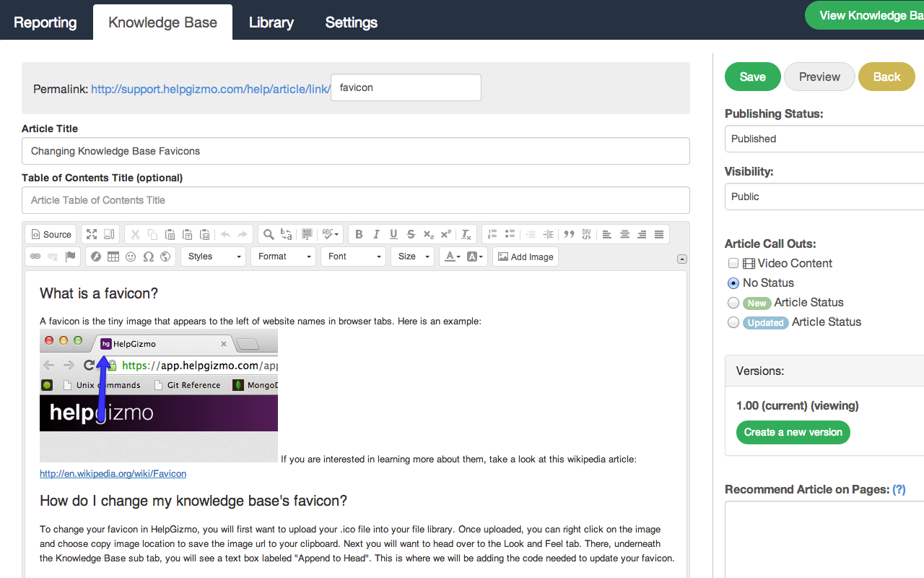Maximize the editor with the fullscreen icon
The image size is (924, 578).
coord(92,234)
